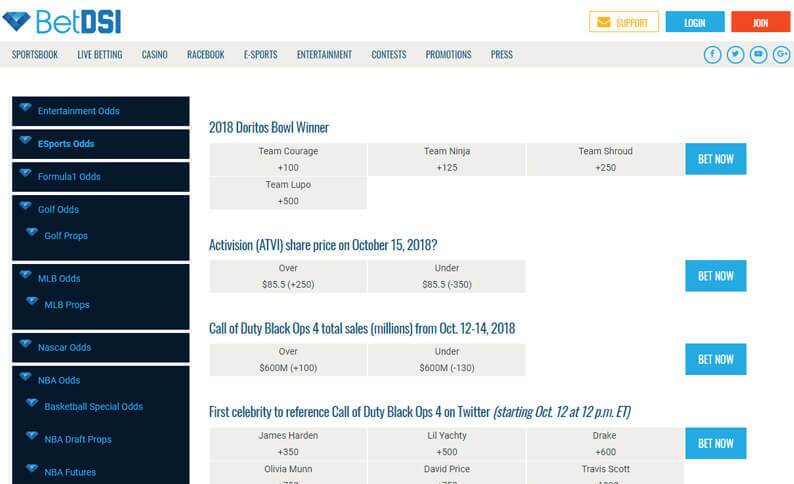Viewport: 794px width, 484px height.
Task: Click diamond icon beside MLB Props
Action: (x=32, y=301)
